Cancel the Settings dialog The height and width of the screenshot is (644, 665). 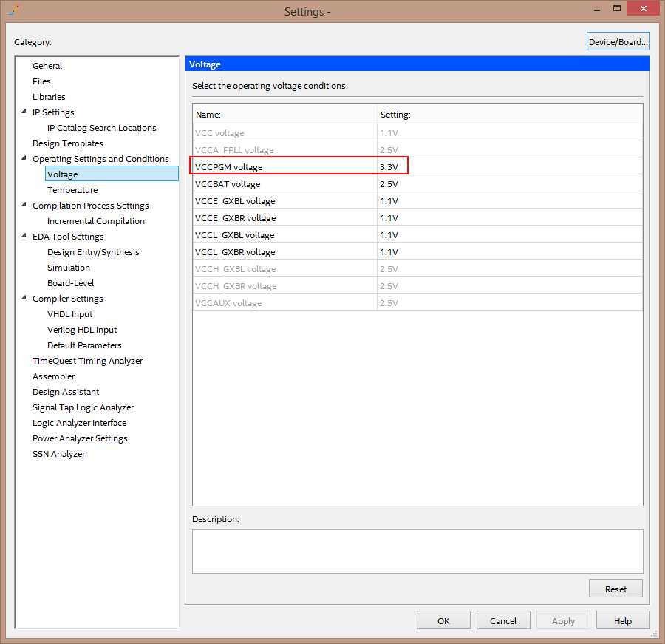click(503, 620)
